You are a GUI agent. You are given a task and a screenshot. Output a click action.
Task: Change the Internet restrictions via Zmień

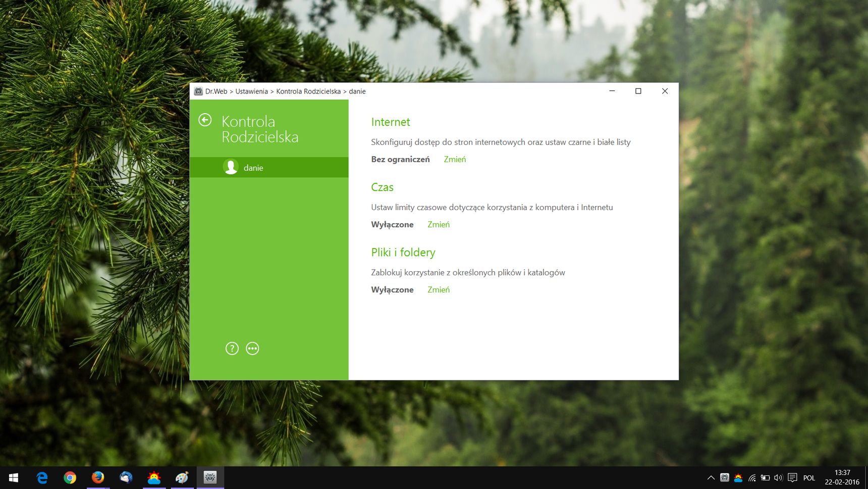(x=455, y=159)
